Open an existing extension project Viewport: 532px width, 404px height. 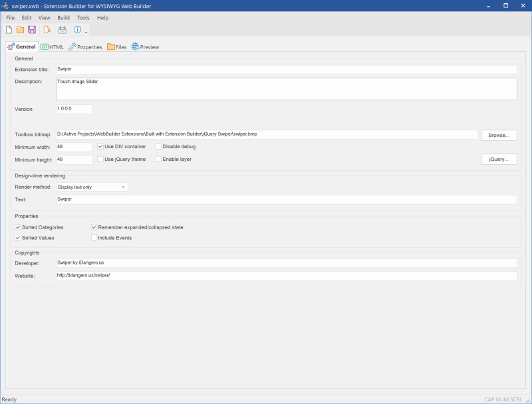click(21, 29)
